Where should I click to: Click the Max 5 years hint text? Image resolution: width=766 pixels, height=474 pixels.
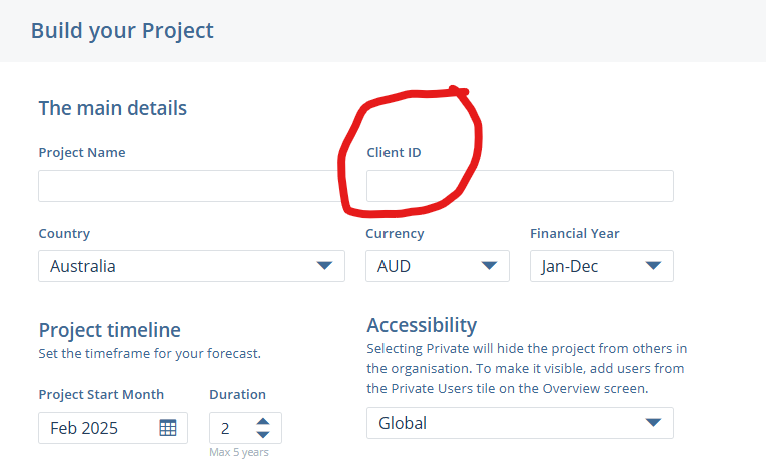pos(239,453)
